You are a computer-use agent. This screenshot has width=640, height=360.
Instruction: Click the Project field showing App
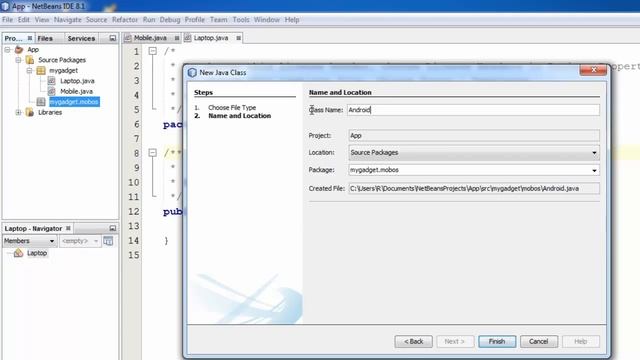coord(473,136)
